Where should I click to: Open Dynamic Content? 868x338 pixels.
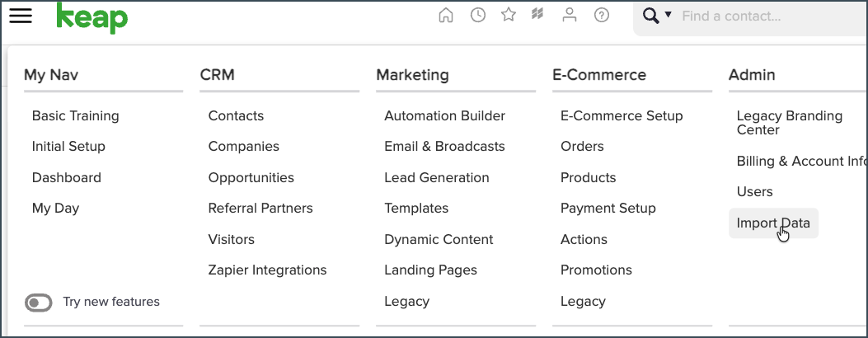point(439,240)
